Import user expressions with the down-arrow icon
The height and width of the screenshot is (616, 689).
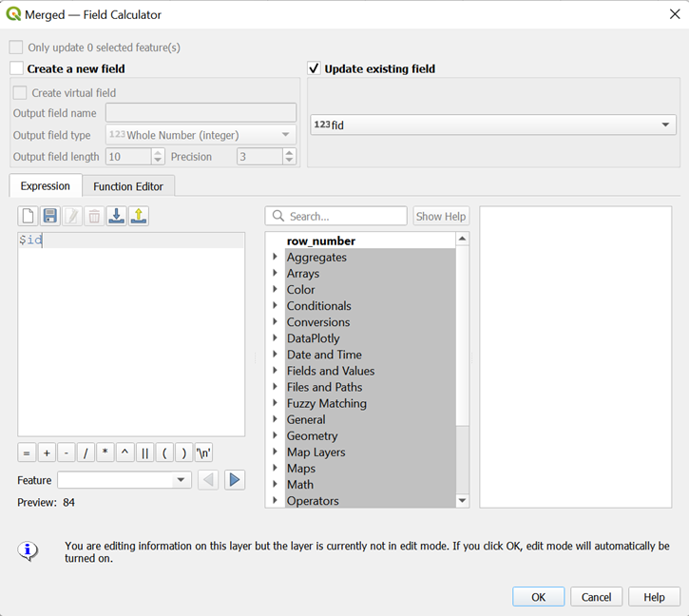coord(116,217)
